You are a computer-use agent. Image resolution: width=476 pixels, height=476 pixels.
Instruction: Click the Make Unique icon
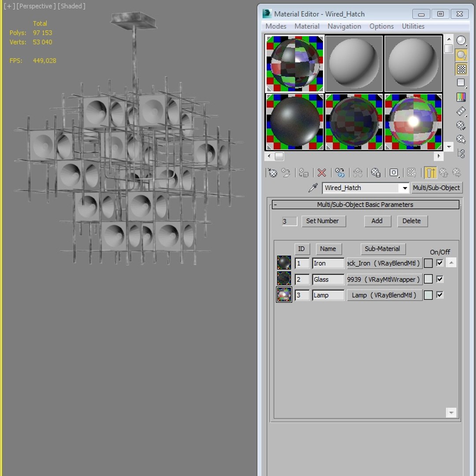point(357,173)
